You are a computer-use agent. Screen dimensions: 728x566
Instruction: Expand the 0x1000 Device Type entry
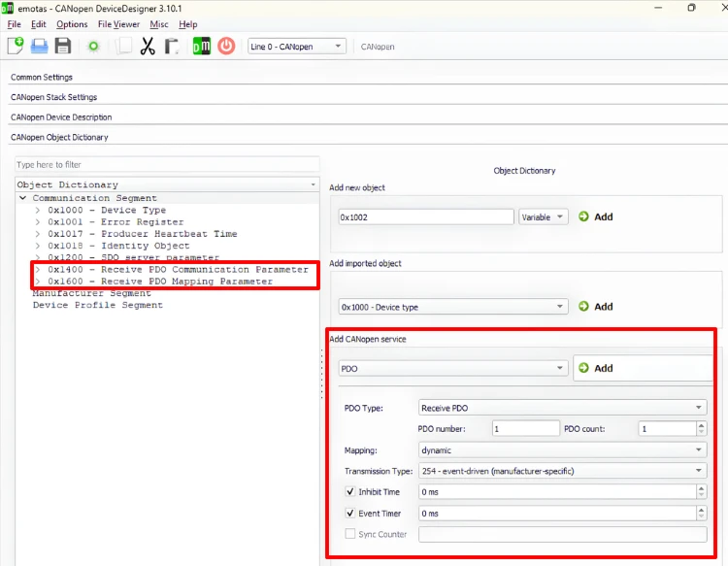click(38, 210)
